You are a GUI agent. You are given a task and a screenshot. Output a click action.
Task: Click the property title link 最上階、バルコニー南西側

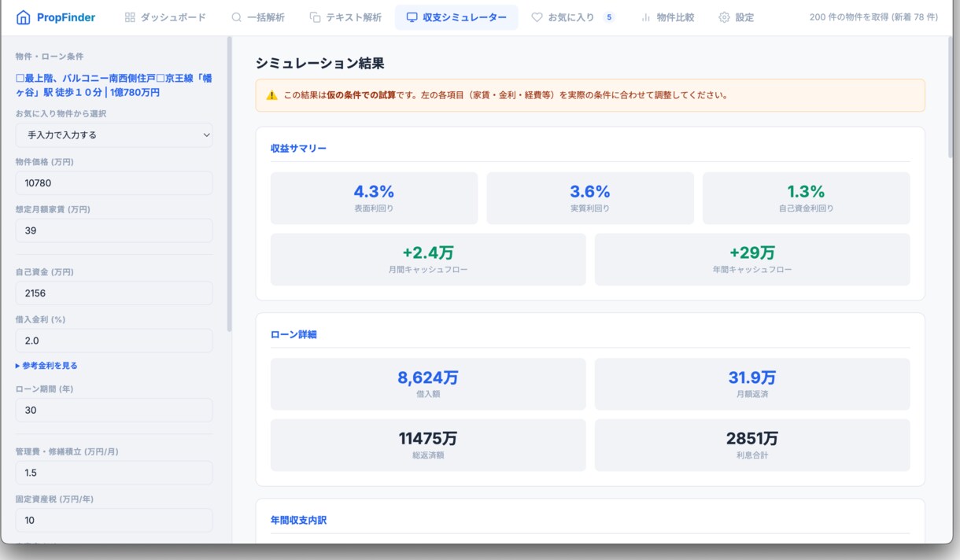point(114,85)
